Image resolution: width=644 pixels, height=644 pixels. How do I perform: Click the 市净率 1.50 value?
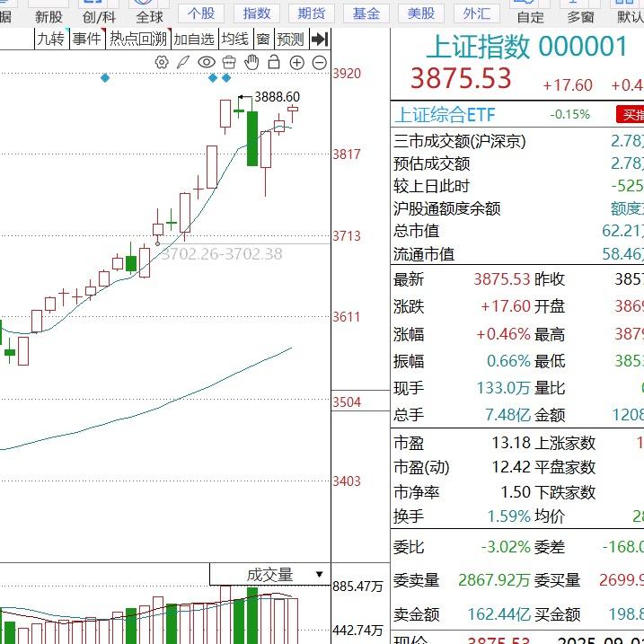[516, 492]
